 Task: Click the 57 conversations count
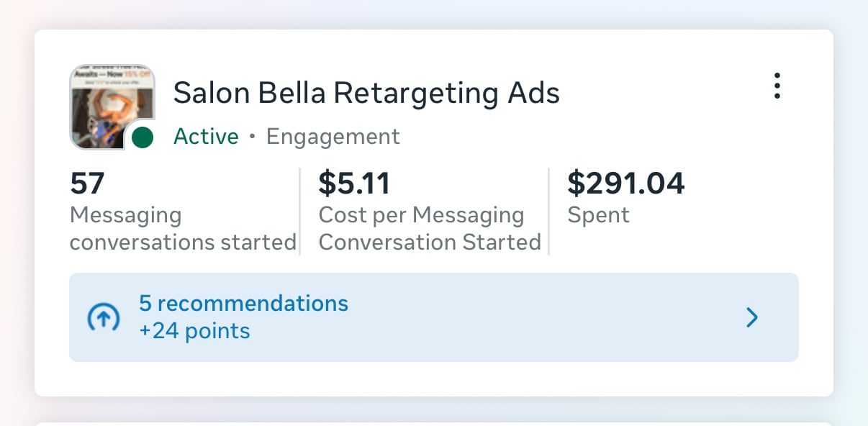point(88,183)
